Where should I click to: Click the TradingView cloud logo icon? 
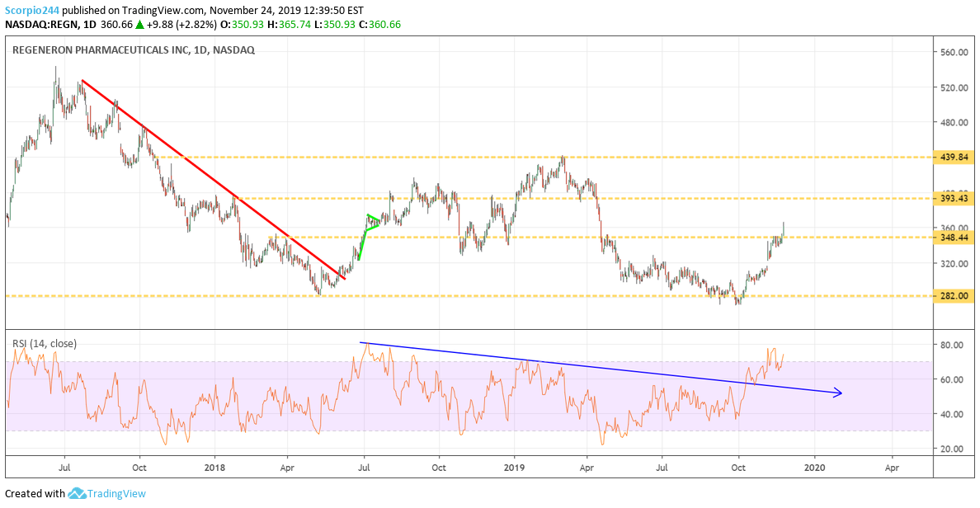pos(77,494)
